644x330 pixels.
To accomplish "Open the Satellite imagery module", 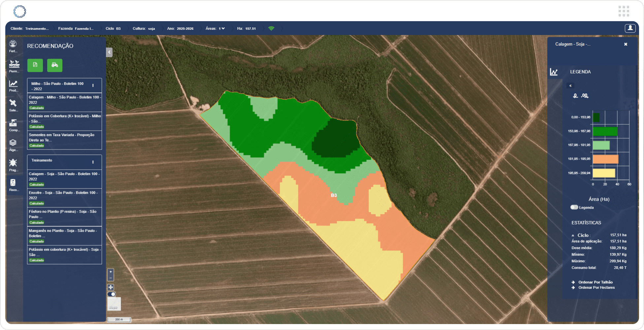I will 13,105.
